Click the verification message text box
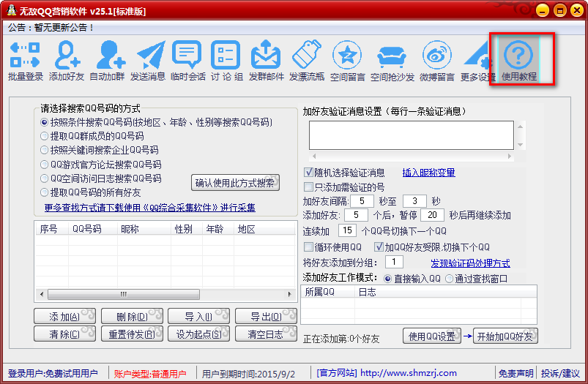Image resolution: width=588 pixels, height=384 pixels. click(x=412, y=135)
